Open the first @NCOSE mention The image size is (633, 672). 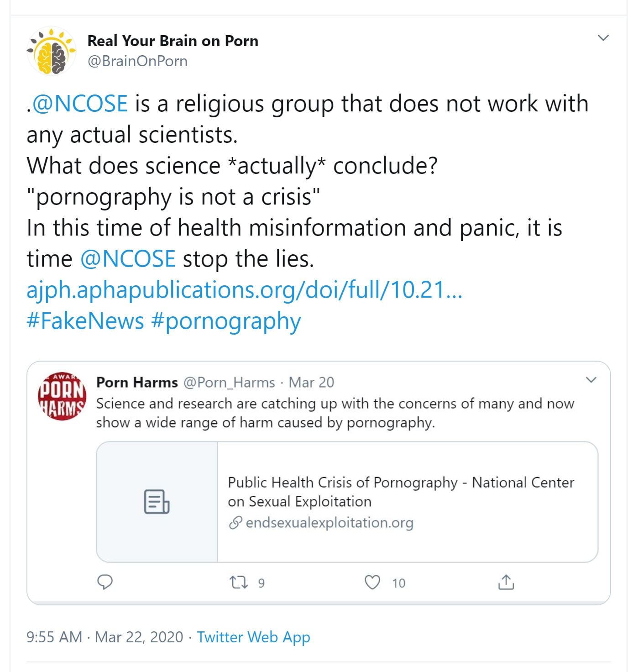click(x=80, y=104)
